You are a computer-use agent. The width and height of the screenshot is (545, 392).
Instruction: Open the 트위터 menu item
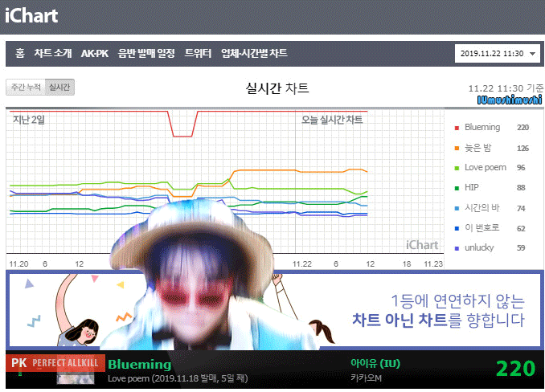point(198,53)
